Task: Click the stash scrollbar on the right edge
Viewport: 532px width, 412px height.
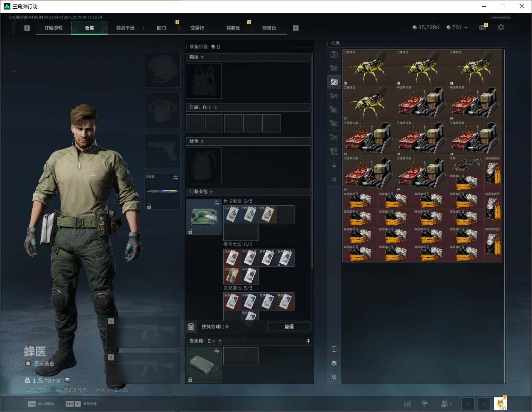Action: pos(504,216)
